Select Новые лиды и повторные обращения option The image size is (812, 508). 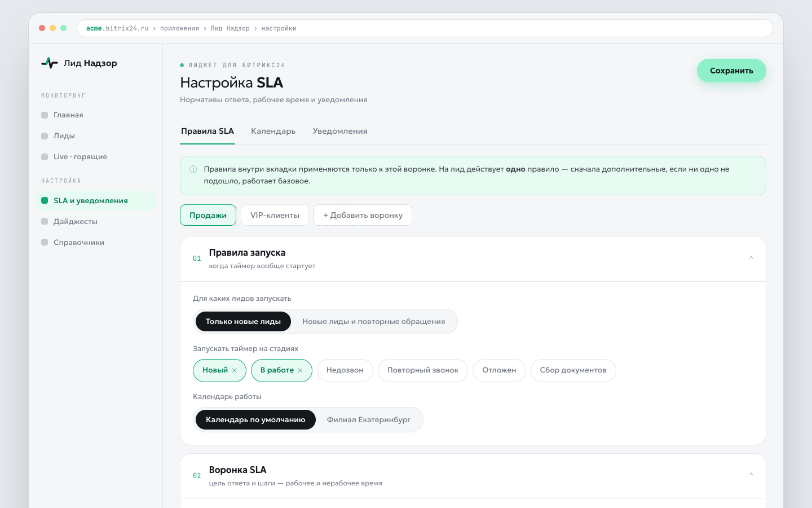coord(374,322)
